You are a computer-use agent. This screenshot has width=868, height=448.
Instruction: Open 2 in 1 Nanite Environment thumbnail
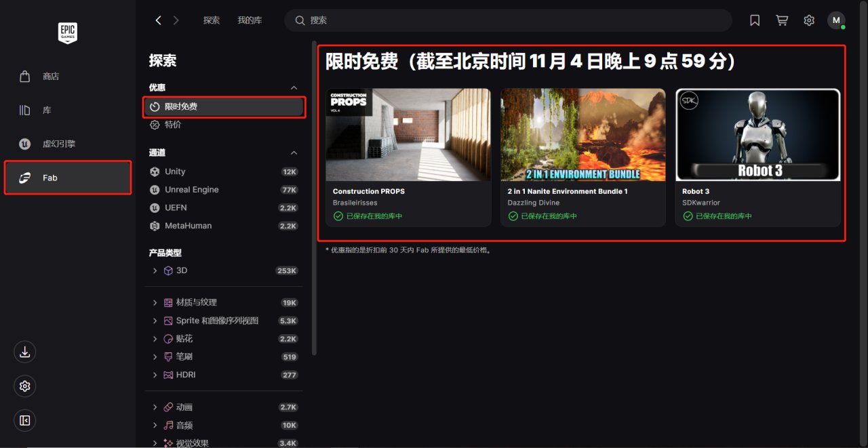[x=583, y=135]
